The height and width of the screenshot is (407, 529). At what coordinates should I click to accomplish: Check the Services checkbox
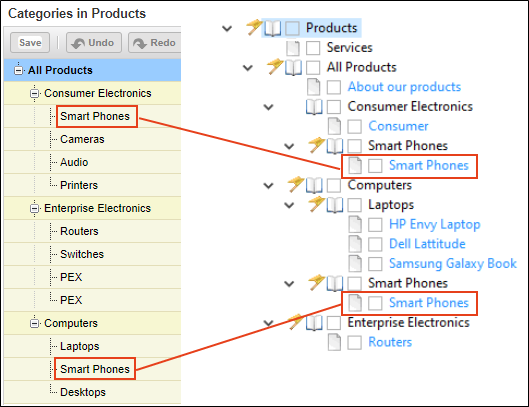313,48
